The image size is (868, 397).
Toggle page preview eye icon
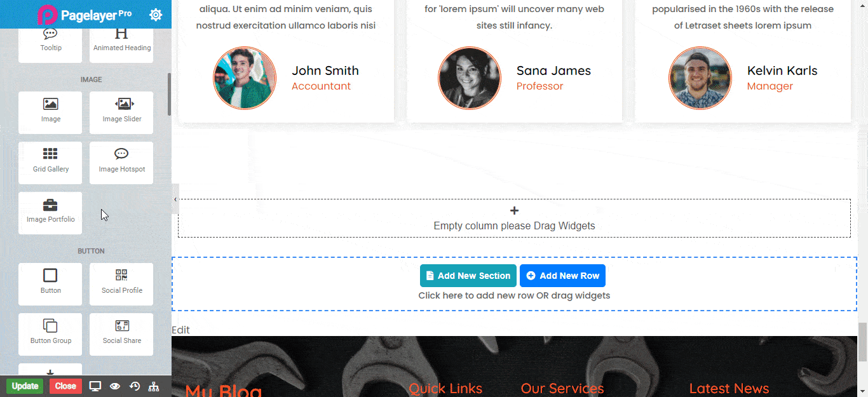115,386
